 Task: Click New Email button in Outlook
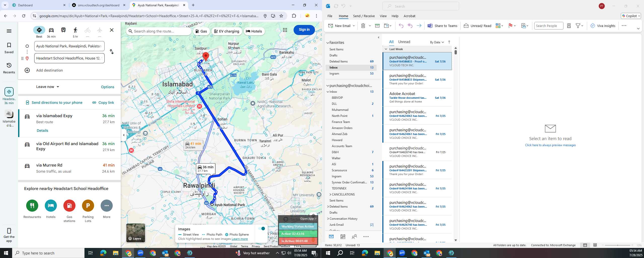point(339,26)
